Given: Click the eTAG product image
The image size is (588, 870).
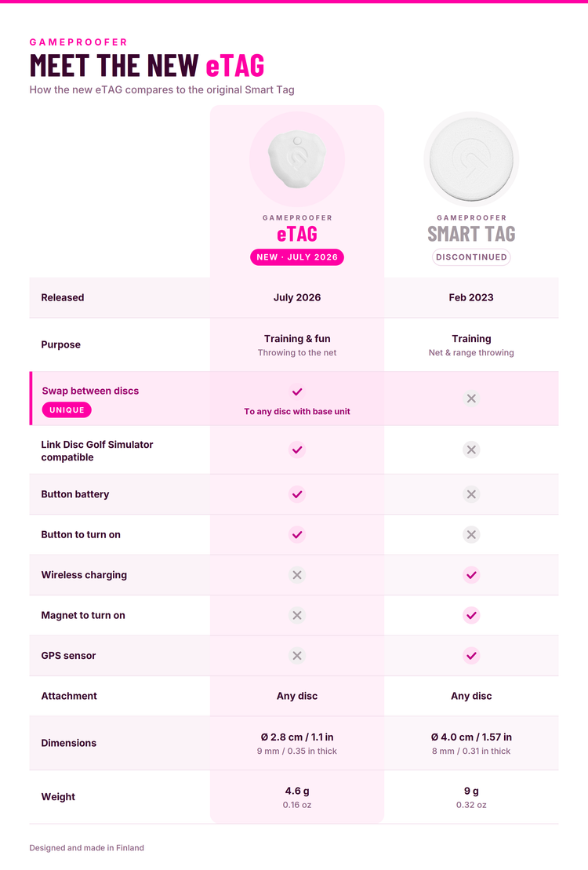Looking at the screenshot, I should (x=297, y=159).
